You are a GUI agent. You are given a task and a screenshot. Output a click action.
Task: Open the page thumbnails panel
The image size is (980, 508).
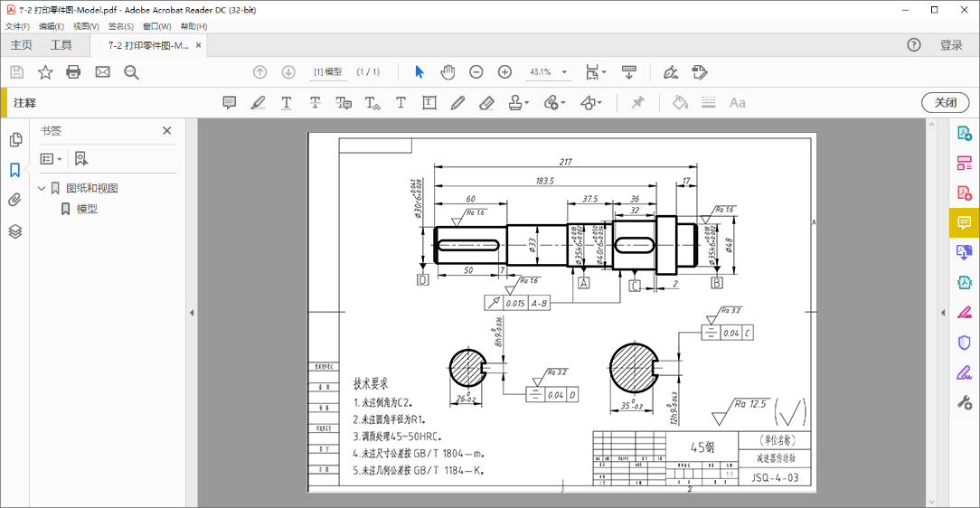coord(15,140)
